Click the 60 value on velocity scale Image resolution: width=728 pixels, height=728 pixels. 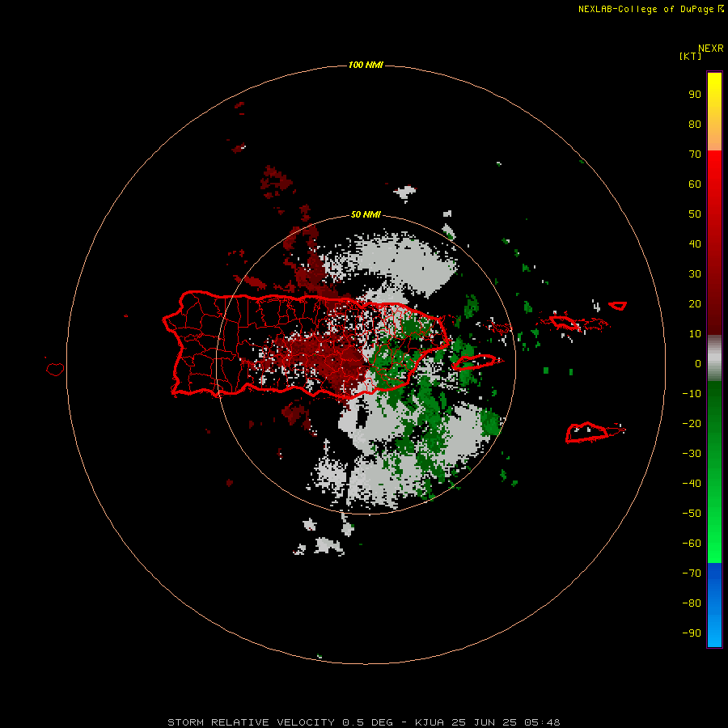(x=695, y=184)
